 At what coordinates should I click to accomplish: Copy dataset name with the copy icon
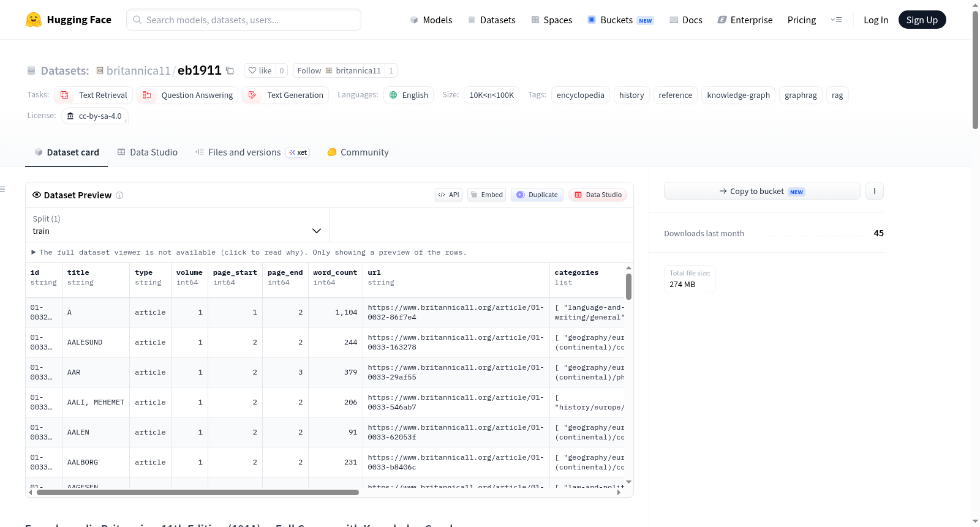point(230,70)
